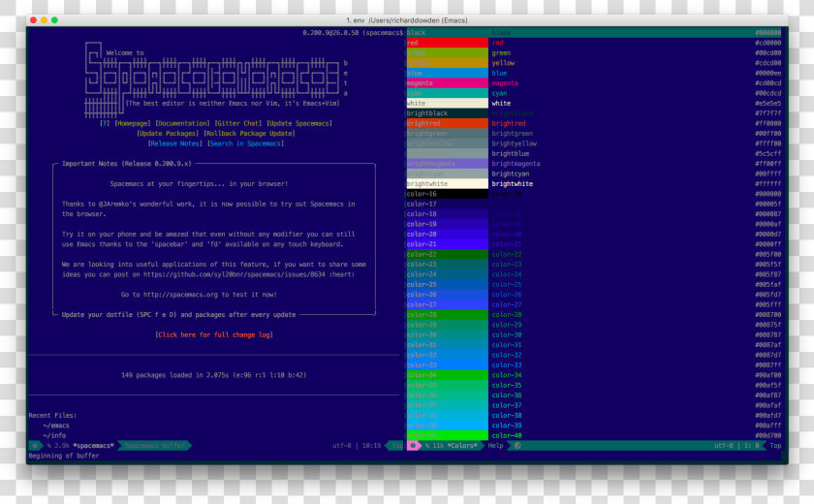This screenshot has width=814, height=504.
Task: Click the 'Top' segment of the left modeline
Action: point(396,445)
